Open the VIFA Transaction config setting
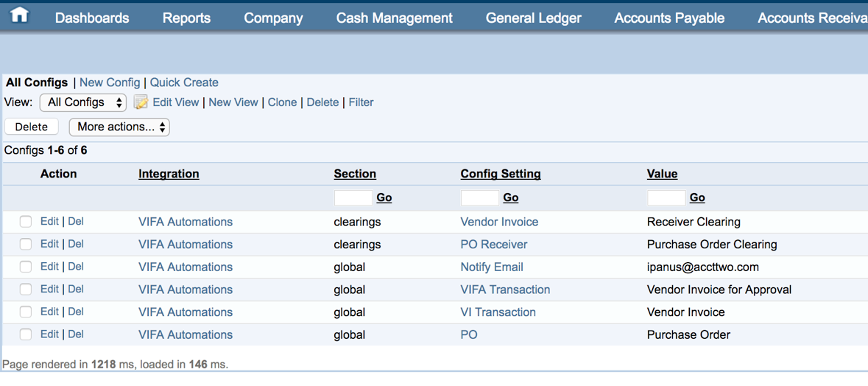Viewport: 868px width, 386px height. (505, 289)
